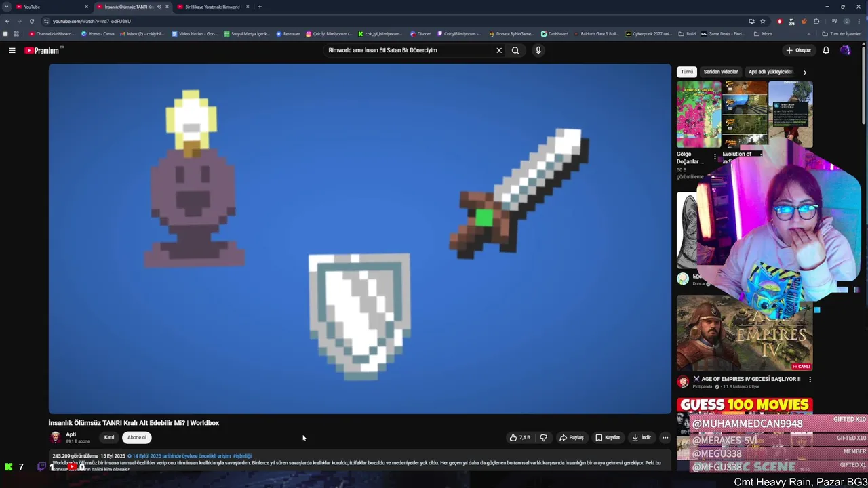Screen dimensions: 868x488
Task: Open options for Age of Empires IV video
Action: click(810, 380)
